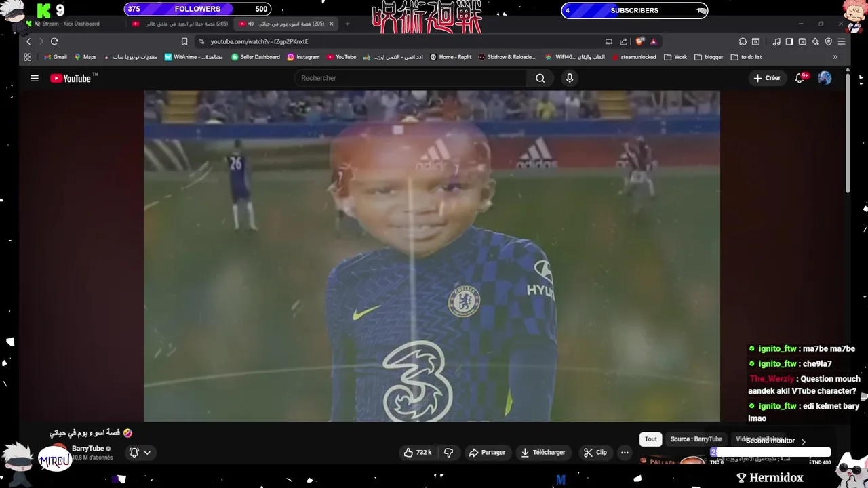868x488 pixels.
Task: Show hidden bookmarks with the double chevron
Action: point(835,57)
